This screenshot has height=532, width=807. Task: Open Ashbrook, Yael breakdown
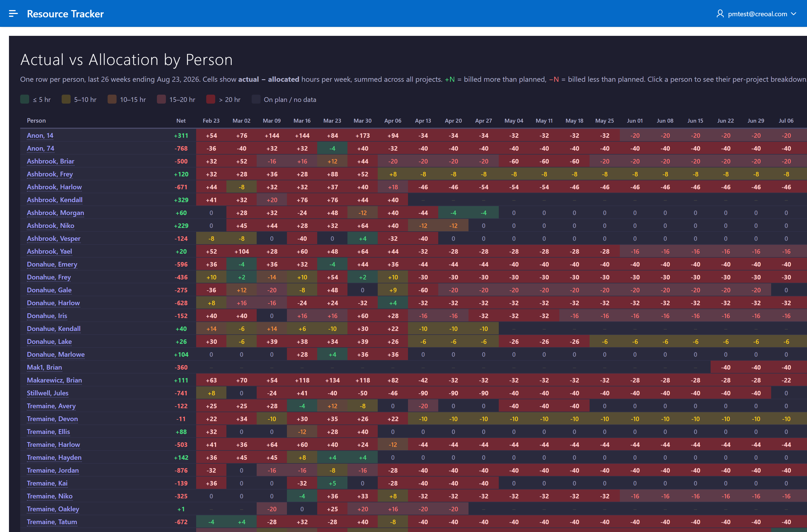pyautogui.click(x=50, y=251)
